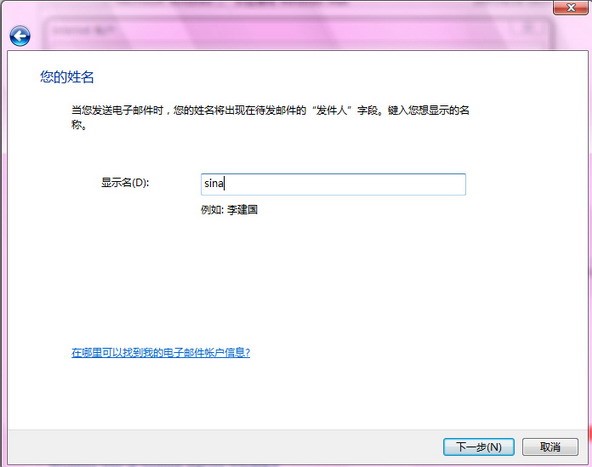The image size is (592, 467).
Task: Click the word 称 on second description line
Action: pos(77,125)
